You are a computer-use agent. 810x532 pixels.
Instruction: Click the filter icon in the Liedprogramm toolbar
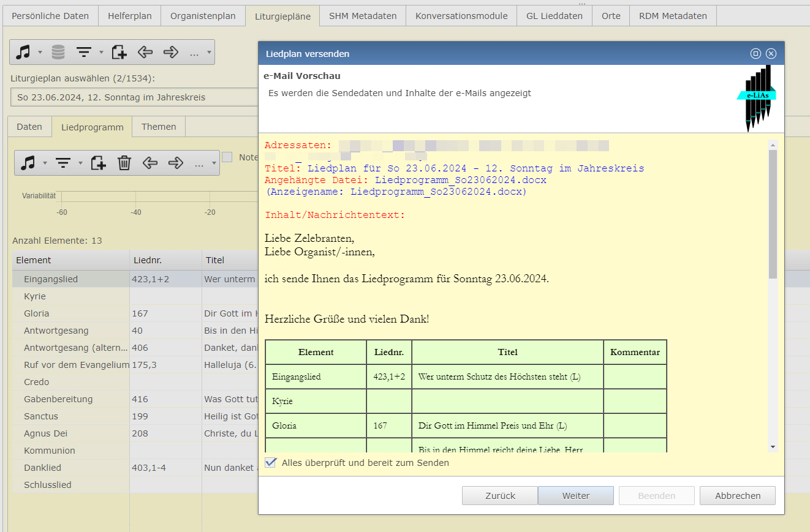pos(63,163)
